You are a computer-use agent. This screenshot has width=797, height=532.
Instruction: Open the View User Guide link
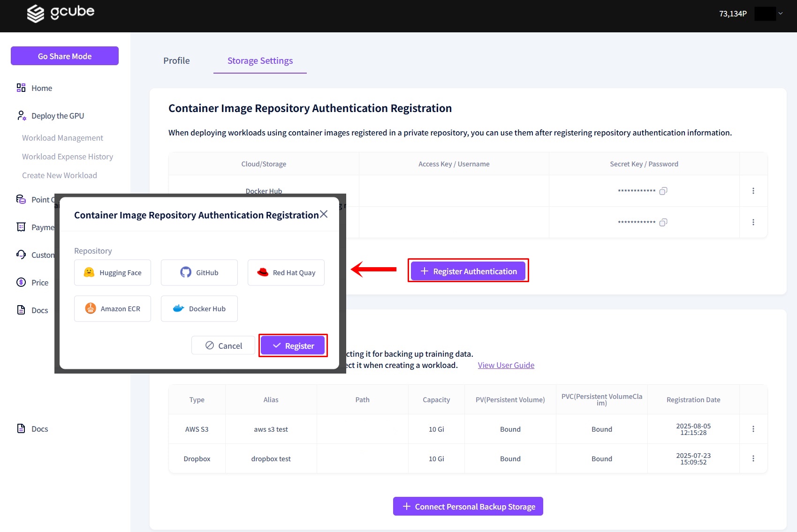[506, 365]
